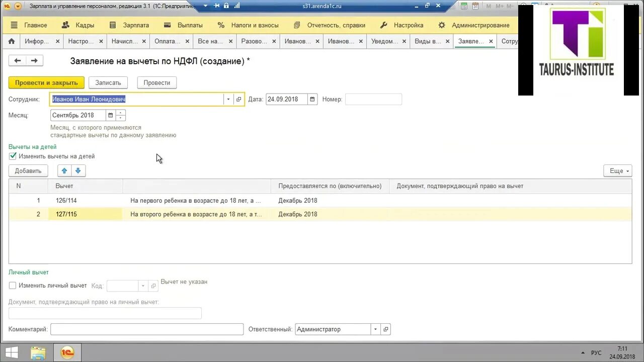The width and height of the screenshot is (644, 362).
Task: Expand the Ответственный dropdown
Action: click(375, 329)
